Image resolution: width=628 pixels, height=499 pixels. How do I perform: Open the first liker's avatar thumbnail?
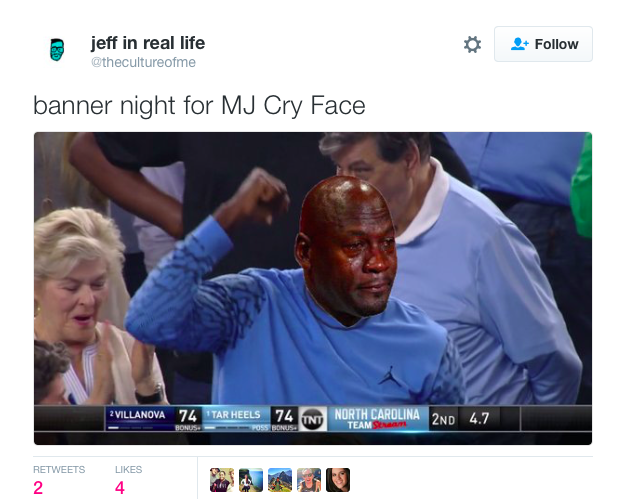click(x=222, y=480)
